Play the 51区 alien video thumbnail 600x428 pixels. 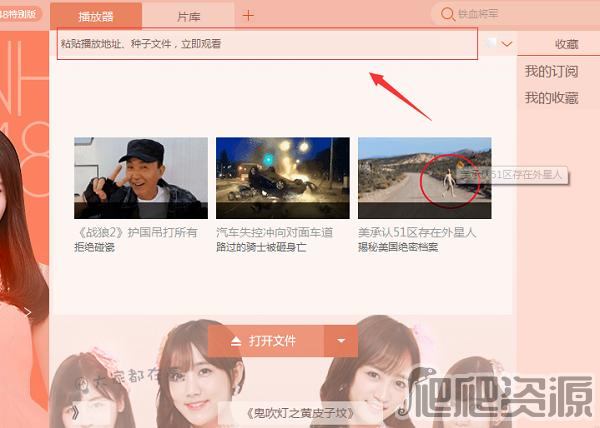[x=425, y=178]
